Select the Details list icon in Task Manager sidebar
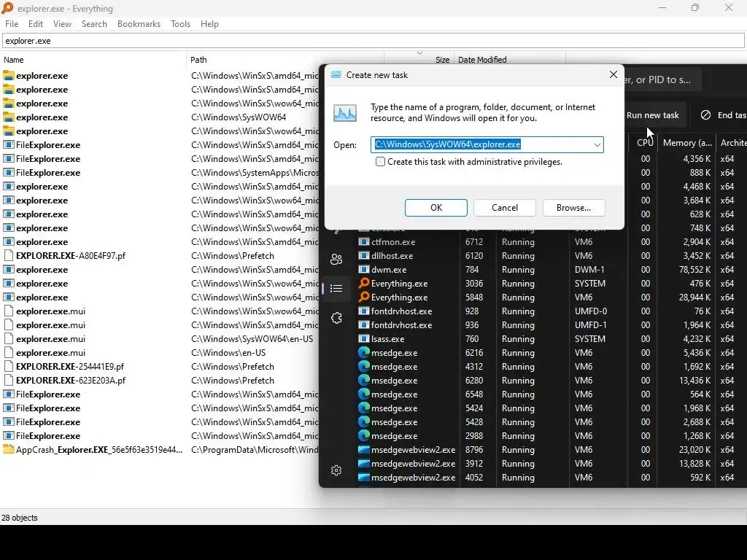The width and height of the screenshot is (747, 560). click(x=336, y=289)
